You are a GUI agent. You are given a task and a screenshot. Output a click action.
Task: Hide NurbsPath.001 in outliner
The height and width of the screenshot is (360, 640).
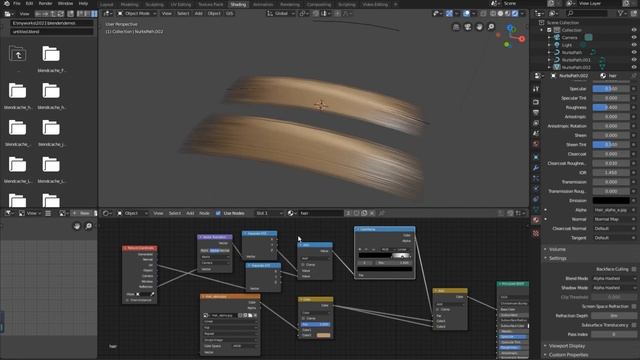coord(634,60)
